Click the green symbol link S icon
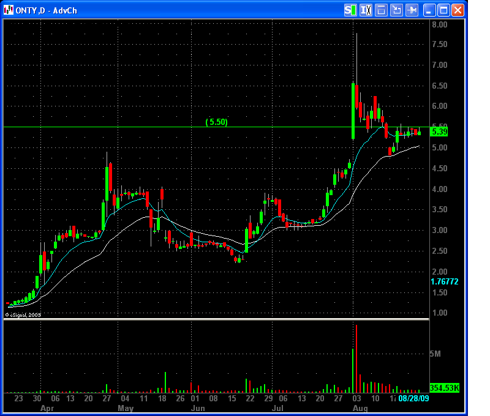490x416 pixels. (350, 10)
